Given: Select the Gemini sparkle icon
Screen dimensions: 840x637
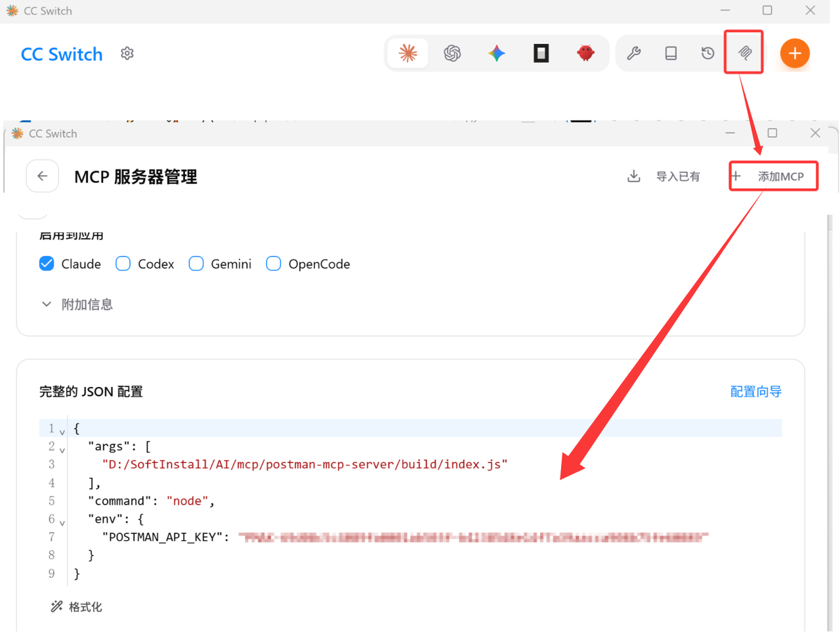Looking at the screenshot, I should click(x=497, y=53).
